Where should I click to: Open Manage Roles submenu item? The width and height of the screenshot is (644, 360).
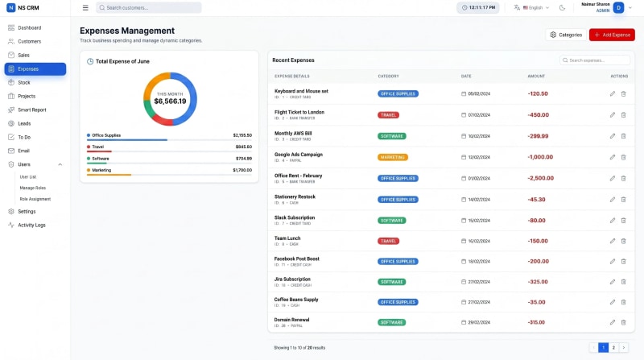[x=33, y=188]
